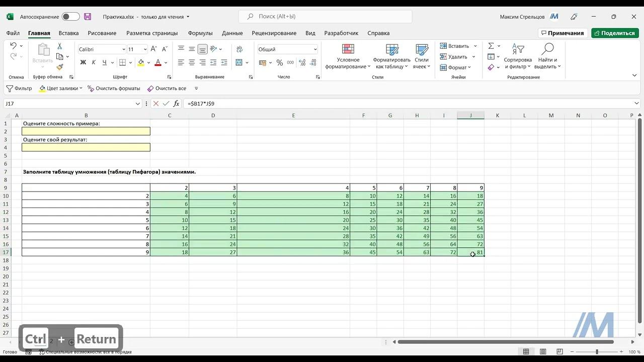Select column E header
Screen dimensions: 644x362
click(x=293, y=116)
